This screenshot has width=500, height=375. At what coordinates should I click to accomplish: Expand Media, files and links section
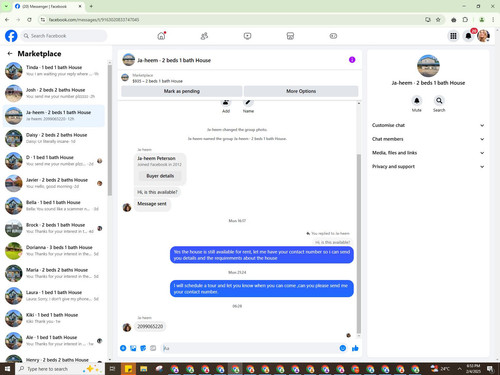point(428,153)
